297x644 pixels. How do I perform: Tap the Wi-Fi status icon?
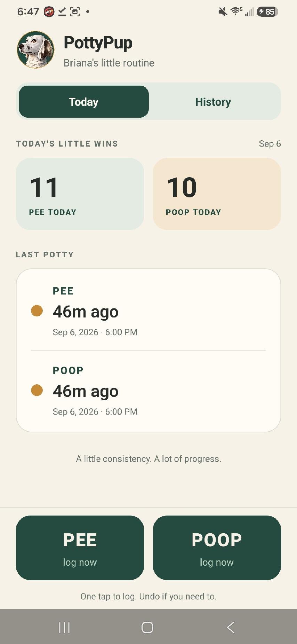point(236,11)
